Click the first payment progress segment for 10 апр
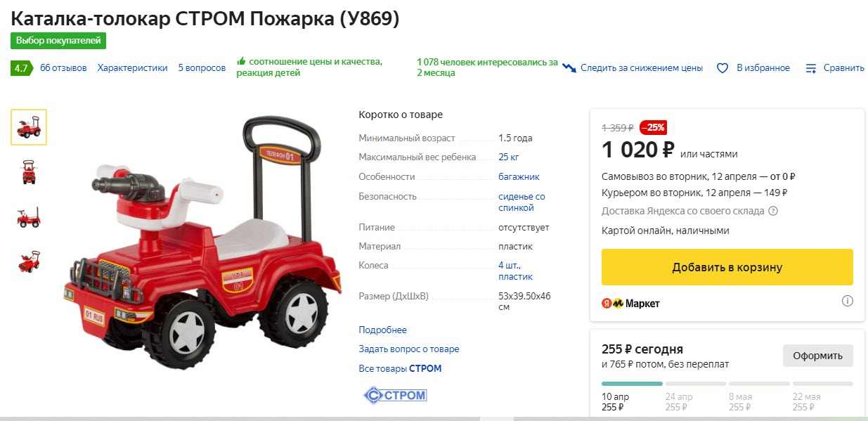The image size is (868, 421). tap(631, 384)
